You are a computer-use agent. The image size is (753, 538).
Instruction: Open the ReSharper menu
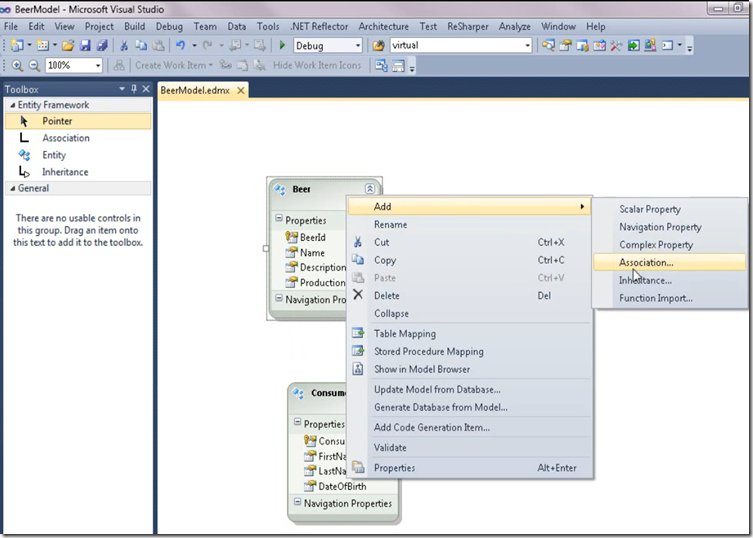click(x=467, y=26)
